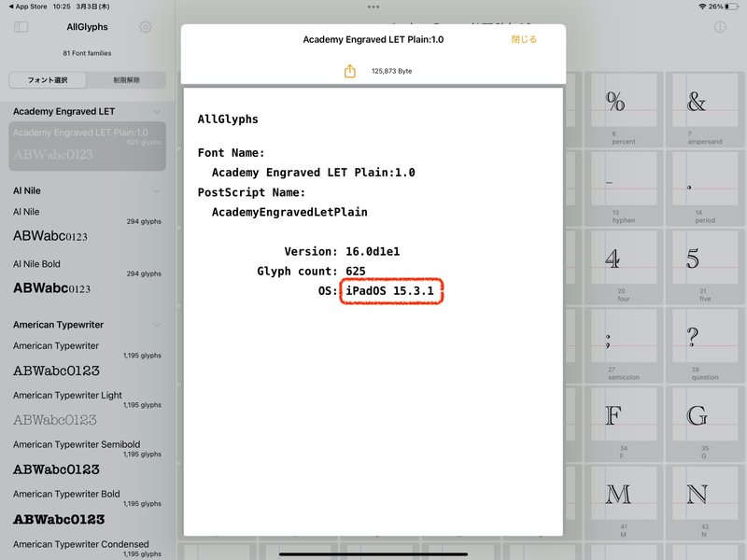Tap the Version: 16.0d1e1 line
The image size is (747, 560).
click(x=342, y=251)
